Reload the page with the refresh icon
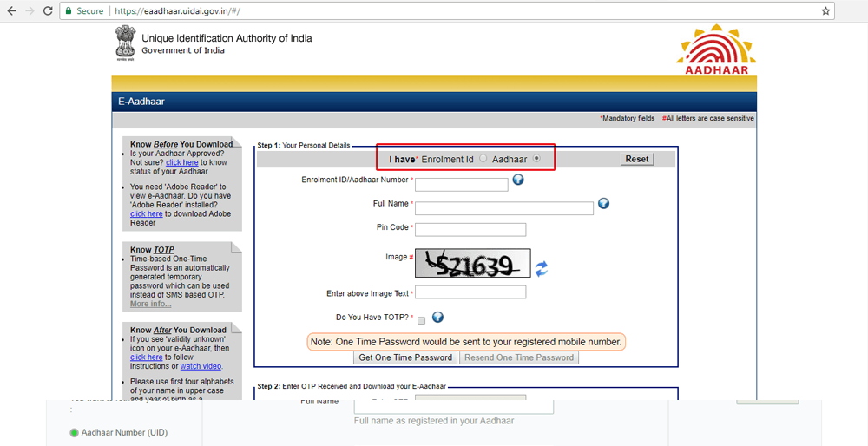868x446 pixels. pos(49,11)
